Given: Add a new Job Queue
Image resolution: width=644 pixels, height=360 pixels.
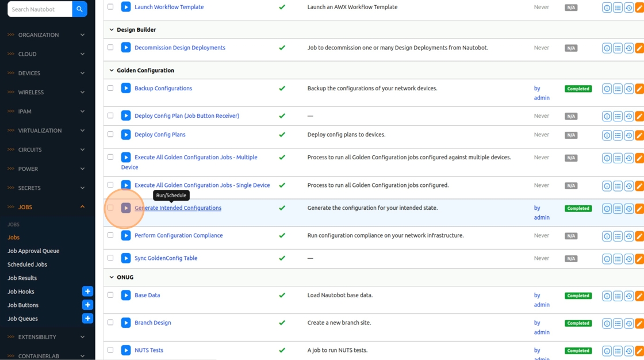Looking at the screenshot, I should [87, 319].
